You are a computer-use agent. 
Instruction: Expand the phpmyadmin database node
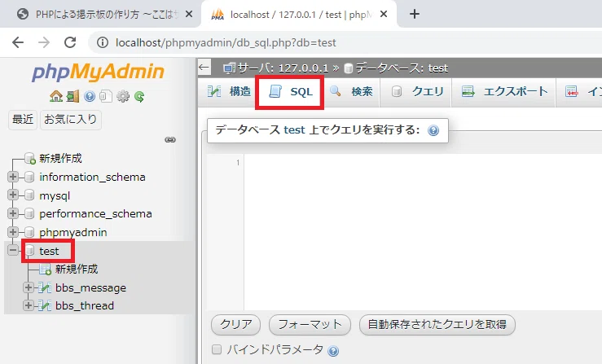click(13, 232)
